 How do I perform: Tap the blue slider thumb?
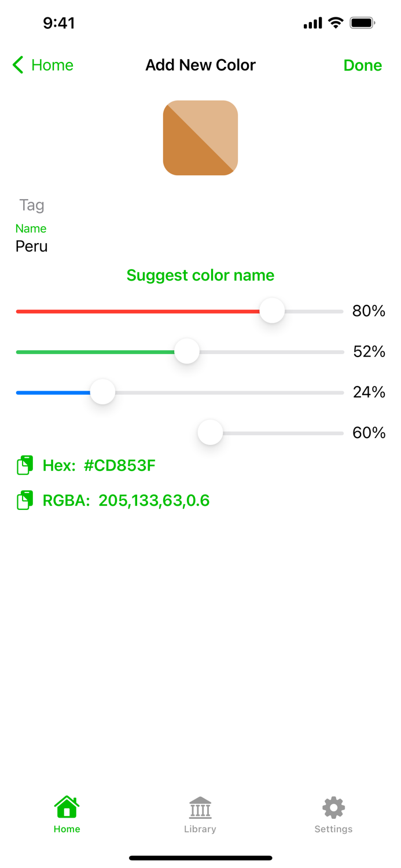pos(102,392)
